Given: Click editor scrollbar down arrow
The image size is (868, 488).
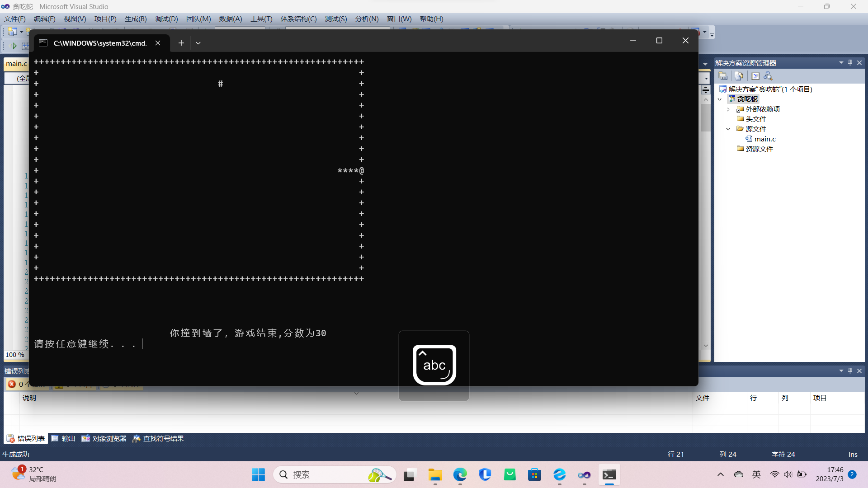Looking at the screenshot, I should click(706, 346).
